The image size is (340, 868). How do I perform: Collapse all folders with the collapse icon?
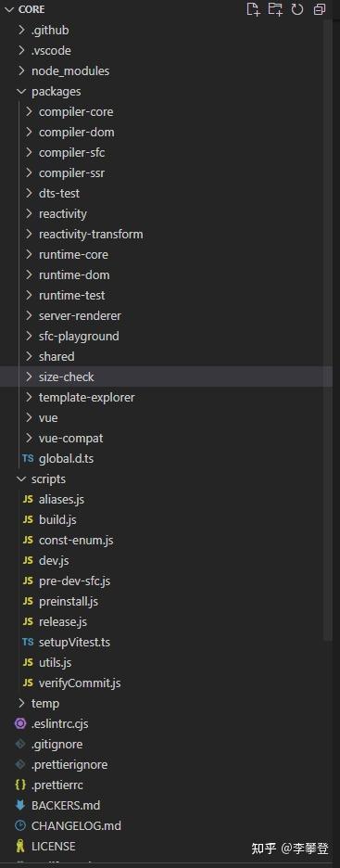[320, 9]
